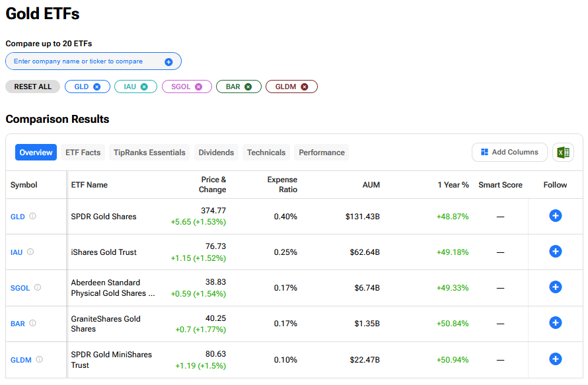Click the follow plus icon for SGOL

coord(556,287)
